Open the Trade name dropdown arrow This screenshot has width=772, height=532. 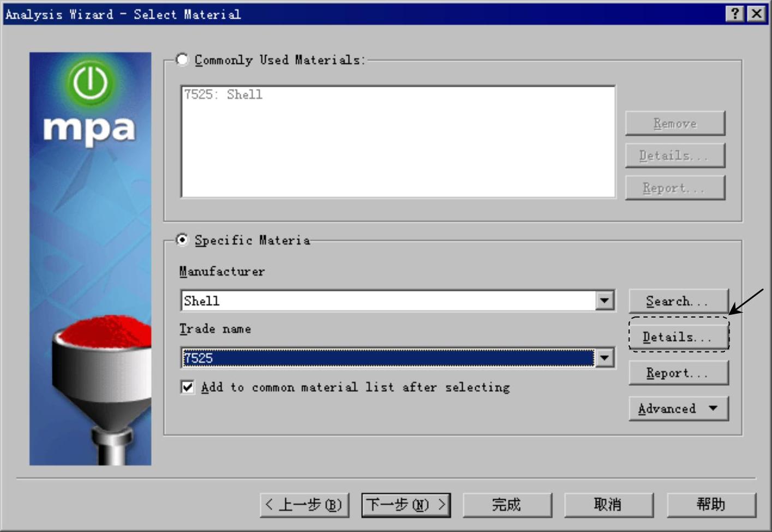605,358
